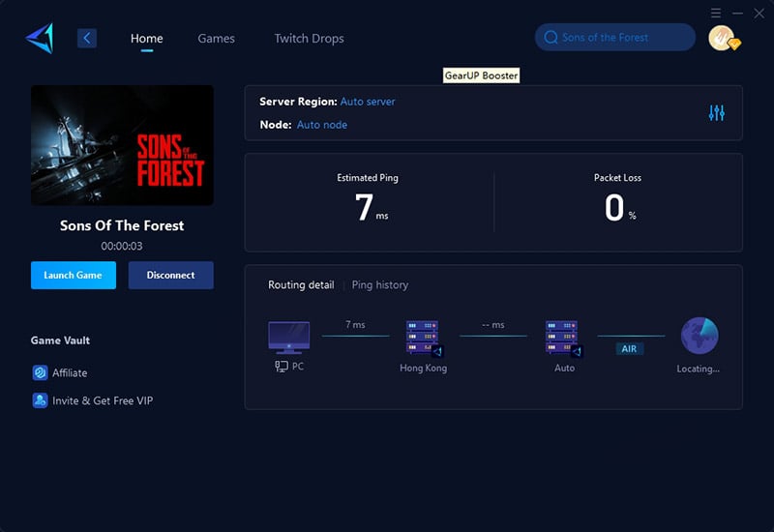
Task: Close the GearUP Booster window
Action: [759, 14]
